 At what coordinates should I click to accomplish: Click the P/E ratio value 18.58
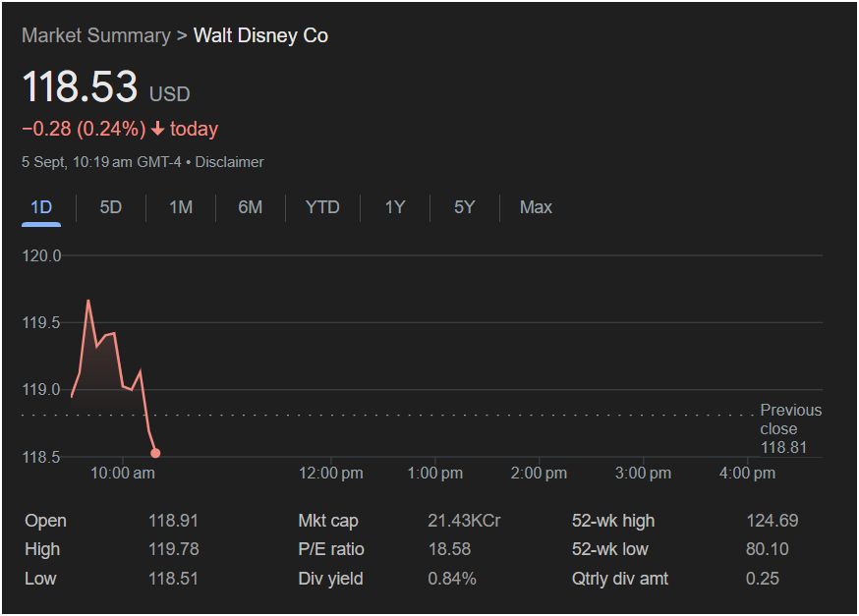[x=449, y=549]
